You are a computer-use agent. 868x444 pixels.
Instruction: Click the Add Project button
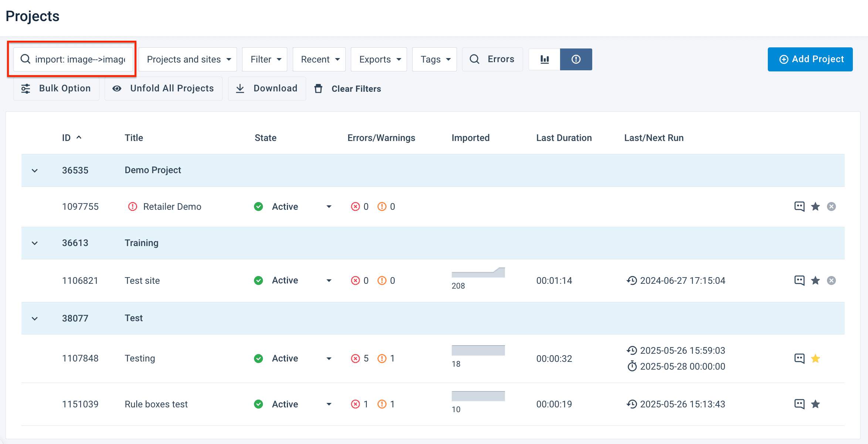(x=810, y=59)
